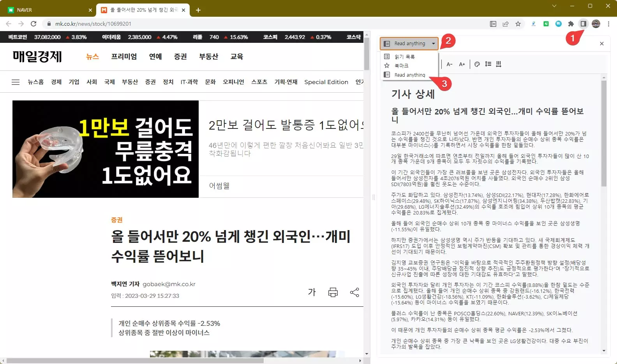Choose Read anything in the dropdown list
The image size is (617, 364).
pos(409,75)
